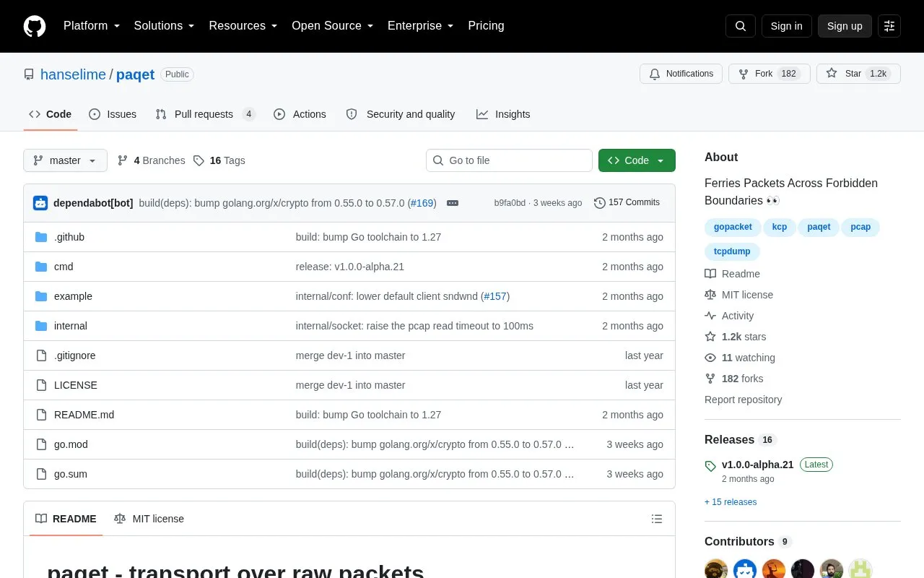Click the b9fa0bd commit hash
Viewport: 924px width, 578px height.
(x=510, y=203)
